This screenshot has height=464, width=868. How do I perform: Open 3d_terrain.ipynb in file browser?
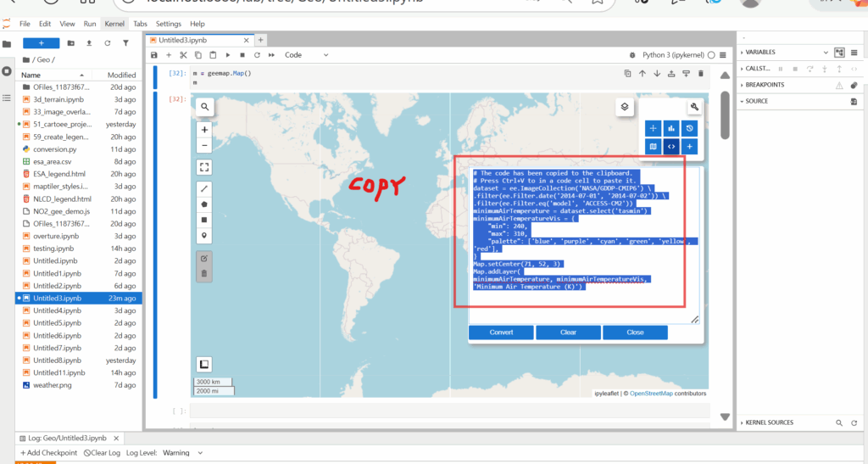click(58, 99)
